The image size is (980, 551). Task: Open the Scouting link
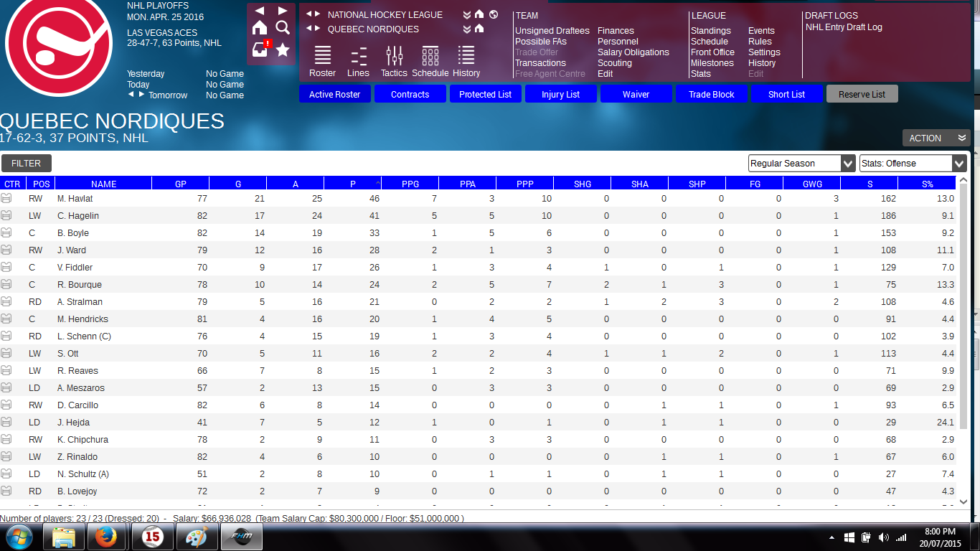[615, 63]
